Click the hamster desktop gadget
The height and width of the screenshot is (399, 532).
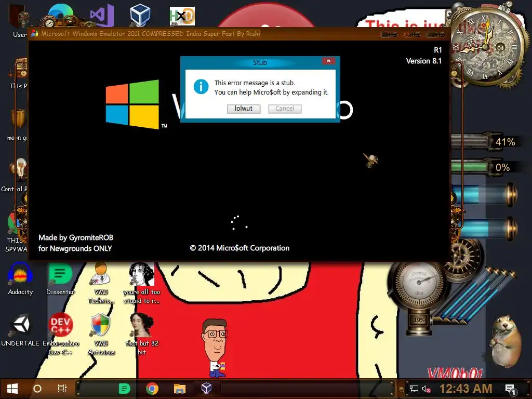tap(507, 340)
